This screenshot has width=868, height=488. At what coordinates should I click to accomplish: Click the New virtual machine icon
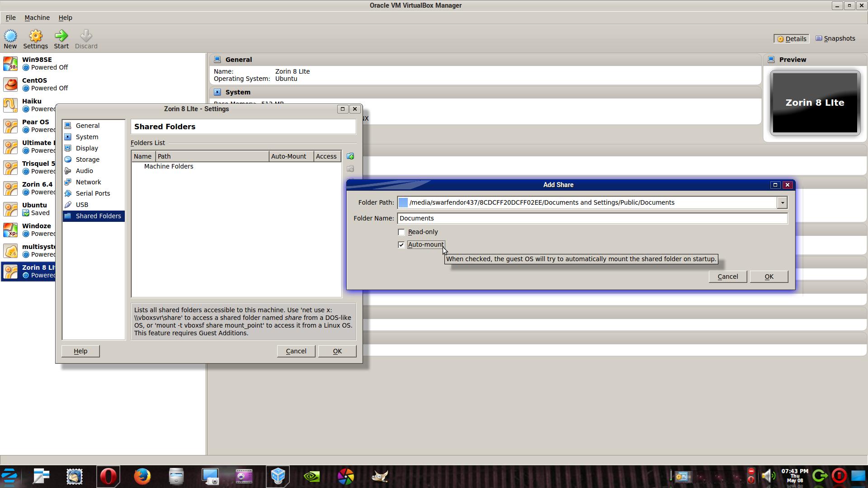(10, 36)
